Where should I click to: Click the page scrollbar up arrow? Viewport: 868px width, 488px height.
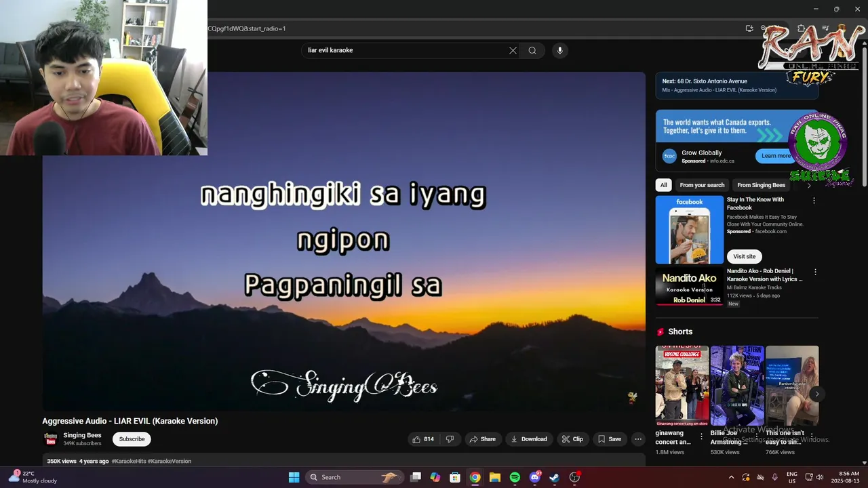(864, 44)
